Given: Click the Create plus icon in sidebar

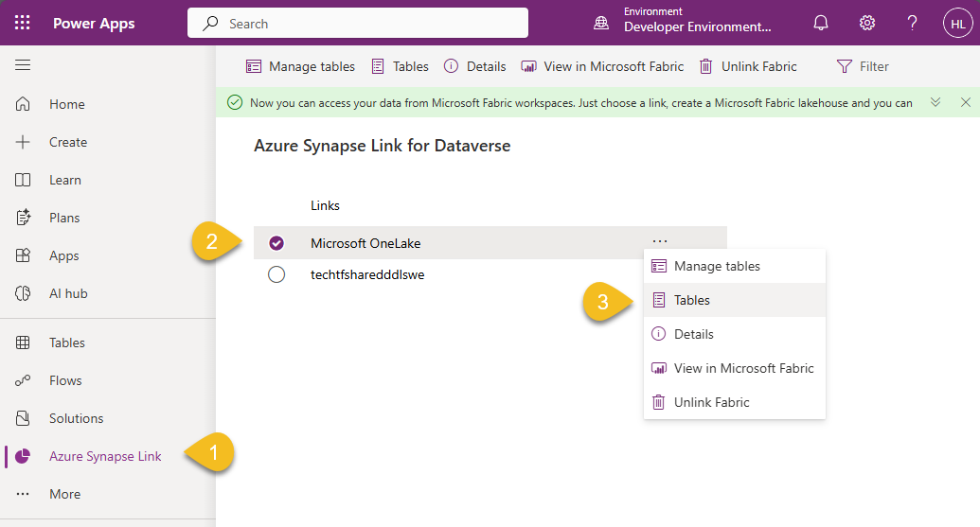Looking at the screenshot, I should coord(23,142).
